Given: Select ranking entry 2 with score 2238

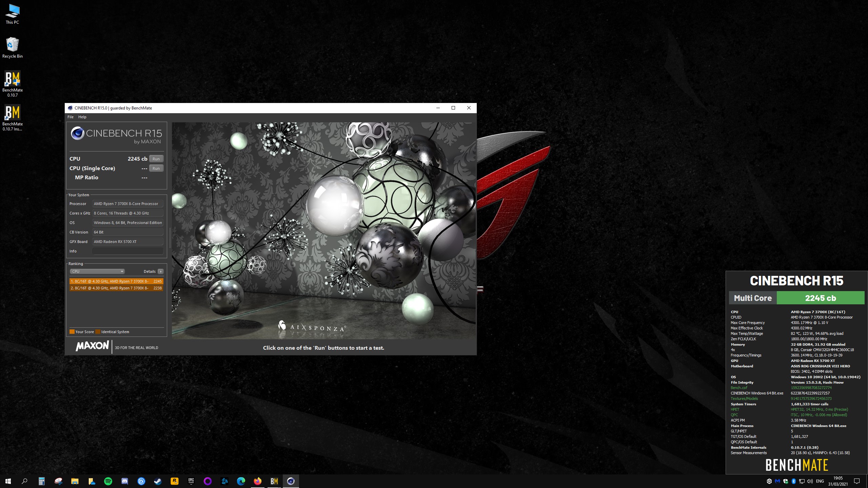Looking at the screenshot, I should coord(116,288).
